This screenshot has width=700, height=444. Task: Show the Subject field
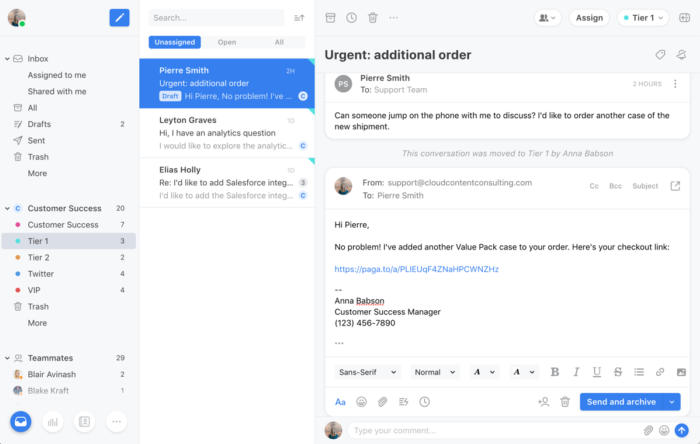[645, 186]
